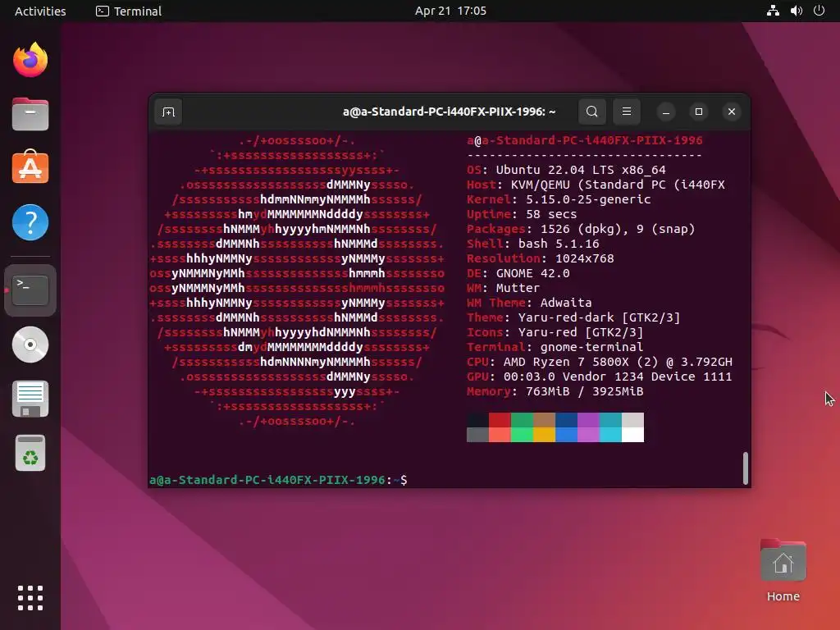Click the terminal scrollbar handle

click(x=745, y=468)
